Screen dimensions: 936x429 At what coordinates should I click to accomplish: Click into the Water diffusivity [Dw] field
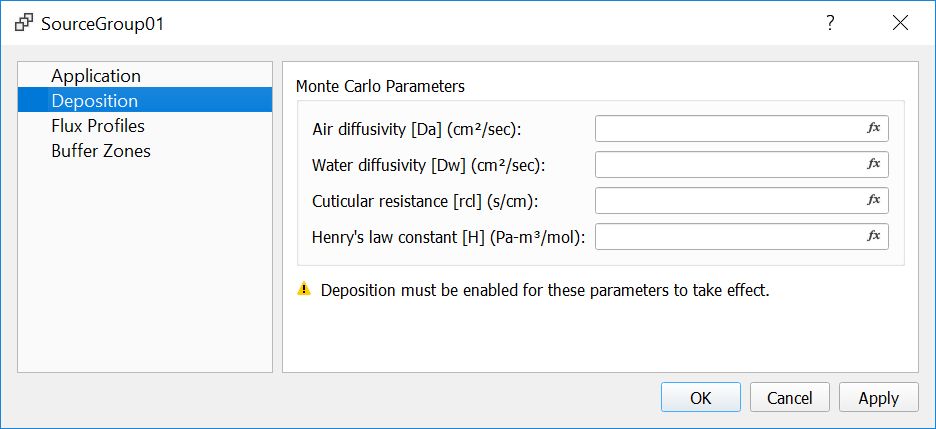[728, 164]
